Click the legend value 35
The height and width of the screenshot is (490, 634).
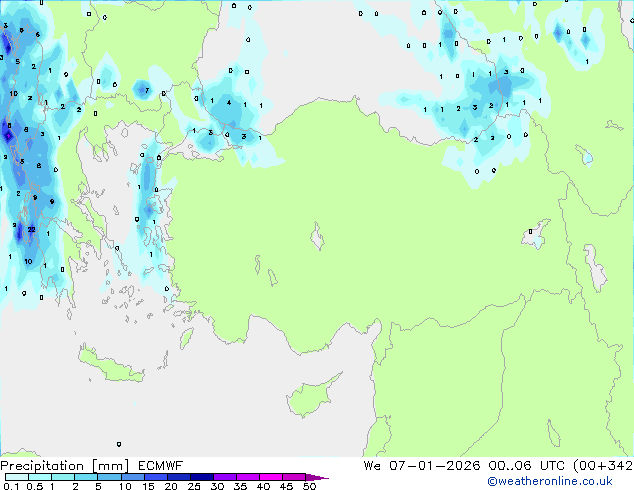240,486
